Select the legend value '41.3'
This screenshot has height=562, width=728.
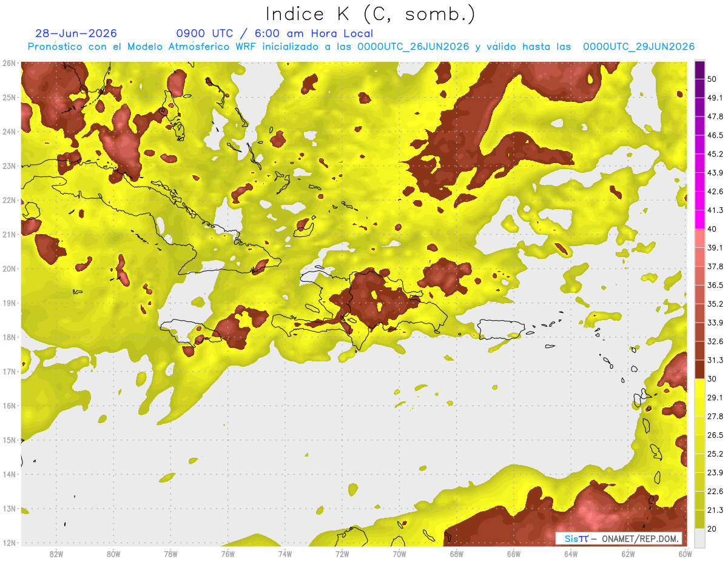715,210
